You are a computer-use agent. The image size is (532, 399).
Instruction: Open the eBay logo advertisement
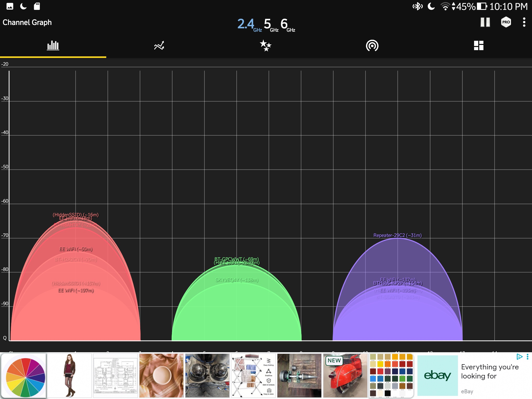pyautogui.click(x=437, y=376)
